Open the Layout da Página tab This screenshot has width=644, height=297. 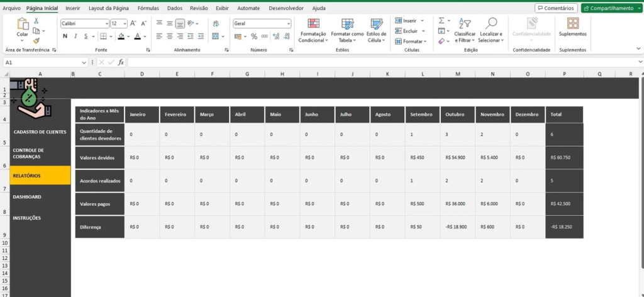coord(108,8)
